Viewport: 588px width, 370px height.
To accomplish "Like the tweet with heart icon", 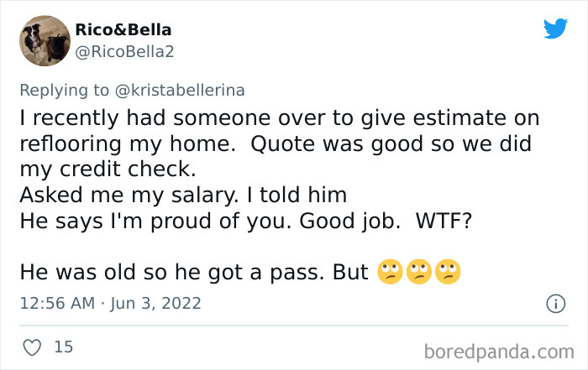I will tap(32, 347).
